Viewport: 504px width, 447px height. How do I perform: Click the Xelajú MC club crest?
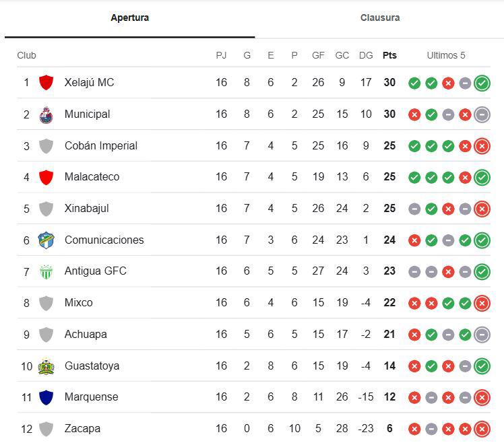46,83
